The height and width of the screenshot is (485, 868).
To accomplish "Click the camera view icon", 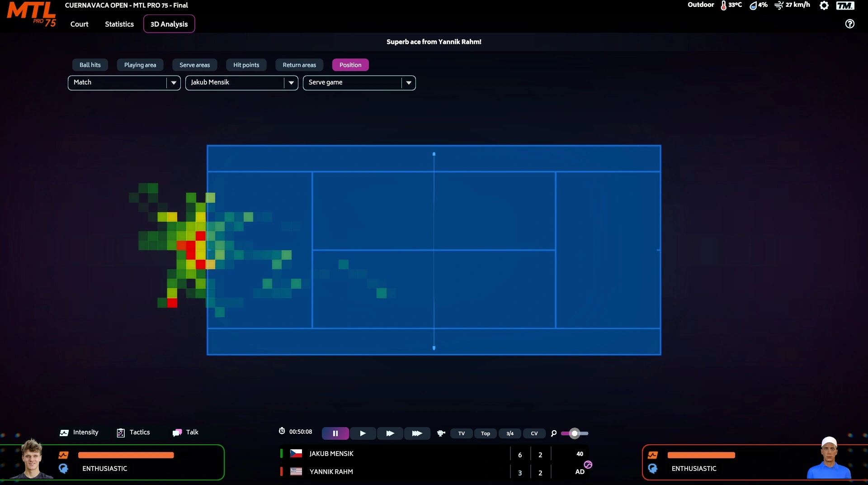I will pyautogui.click(x=441, y=433).
